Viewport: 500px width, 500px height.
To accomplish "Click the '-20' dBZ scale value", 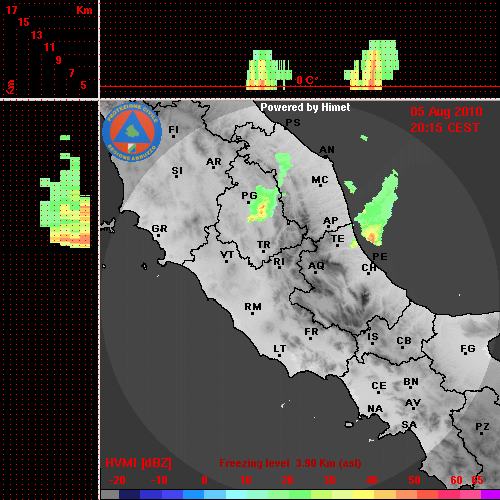I will pos(117,480).
